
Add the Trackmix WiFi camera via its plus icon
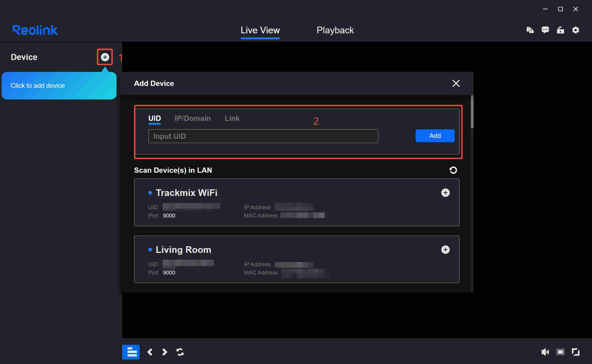(445, 193)
